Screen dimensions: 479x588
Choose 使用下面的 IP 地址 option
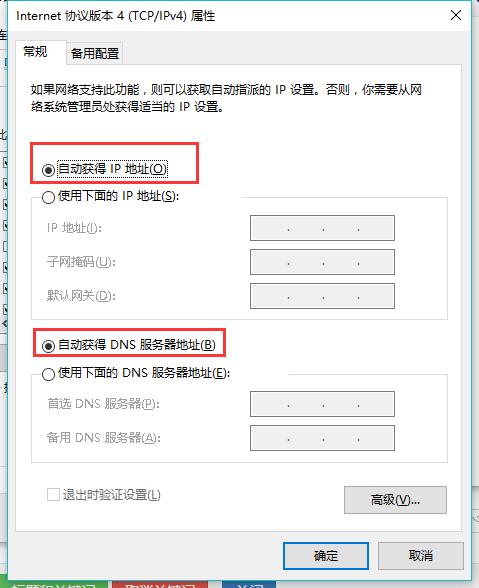pyautogui.click(x=48, y=197)
